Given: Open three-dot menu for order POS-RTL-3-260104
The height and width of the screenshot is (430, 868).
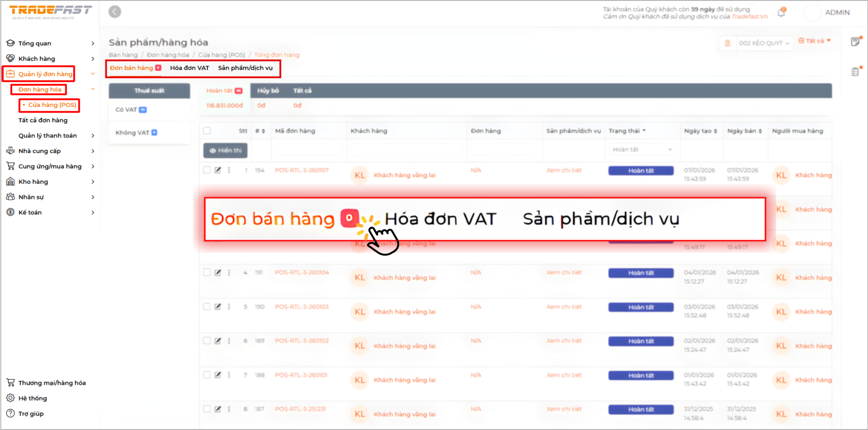Looking at the screenshot, I should click(229, 273).
